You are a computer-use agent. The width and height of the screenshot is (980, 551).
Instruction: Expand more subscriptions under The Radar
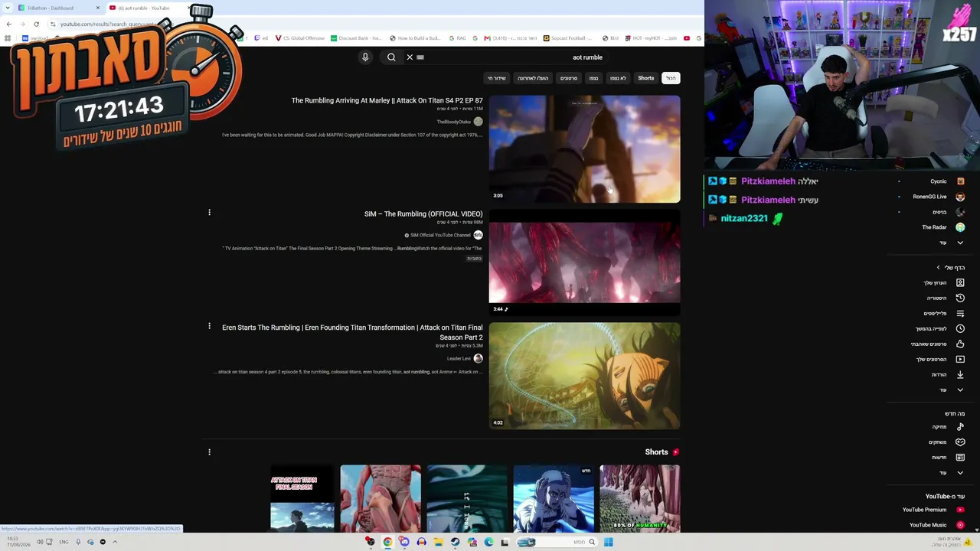point(960,243)
